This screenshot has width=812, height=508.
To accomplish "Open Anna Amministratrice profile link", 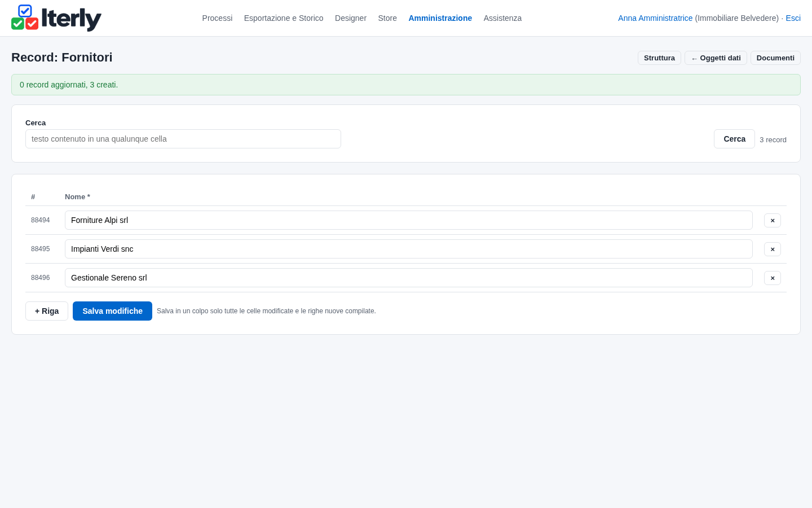I will click(x=655, y=18).
